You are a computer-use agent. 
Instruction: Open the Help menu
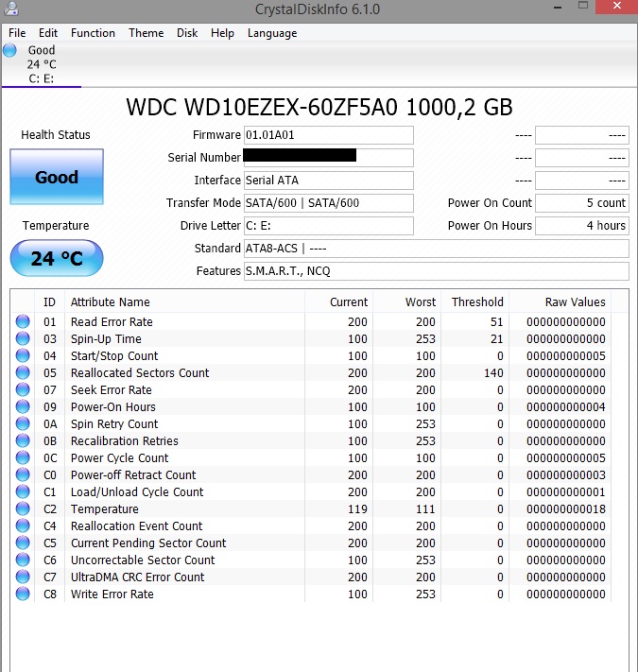tap(222, 33)
